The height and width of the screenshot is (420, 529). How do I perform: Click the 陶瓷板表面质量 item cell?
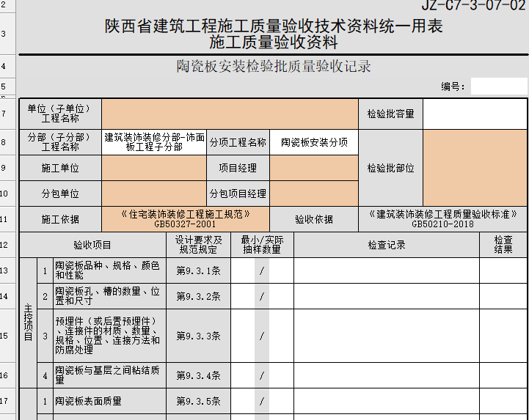click(x=110, y=402)
